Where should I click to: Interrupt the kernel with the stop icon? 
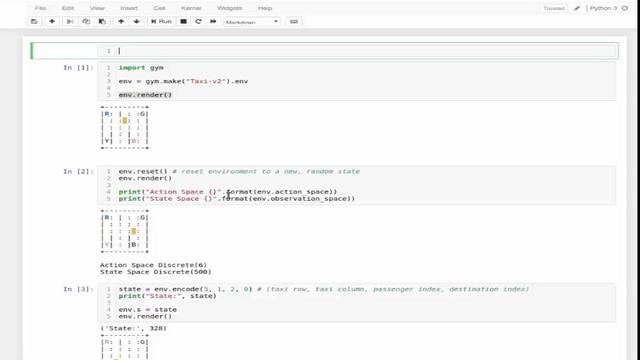pos(184,22)
